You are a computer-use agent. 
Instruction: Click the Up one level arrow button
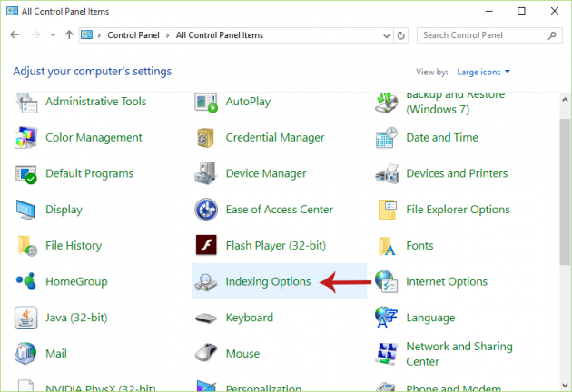(x=69, y=35)
